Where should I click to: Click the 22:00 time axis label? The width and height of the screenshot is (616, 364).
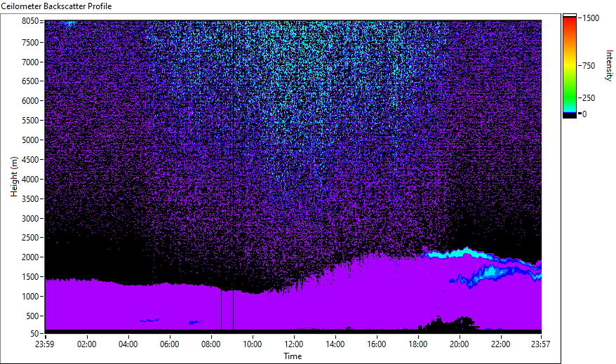coord(500,344)
